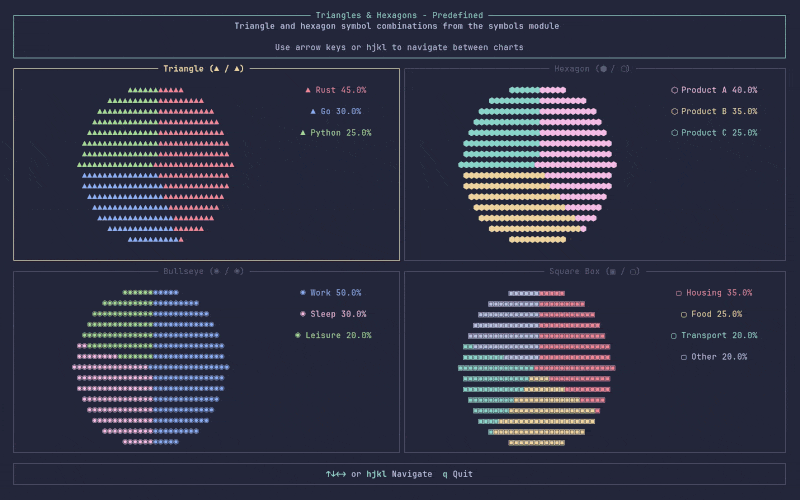
Task: Click the Product B 35.0% legend entry
Action: tap(714, 111)
